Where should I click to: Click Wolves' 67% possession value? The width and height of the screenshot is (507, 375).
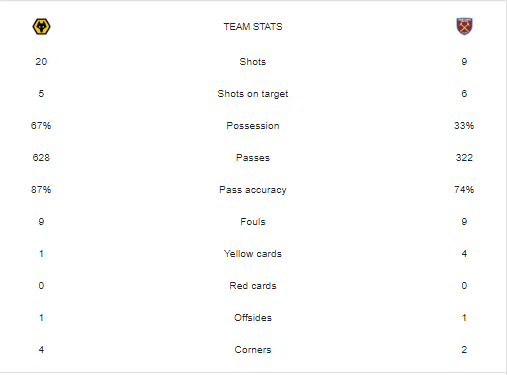(x=41, y=126)
